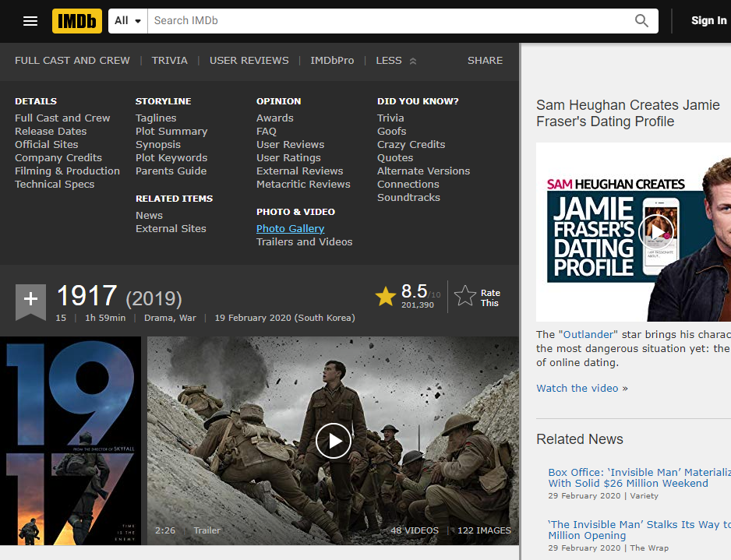Open Trivia under Did You Know

[x=390, y=118]
